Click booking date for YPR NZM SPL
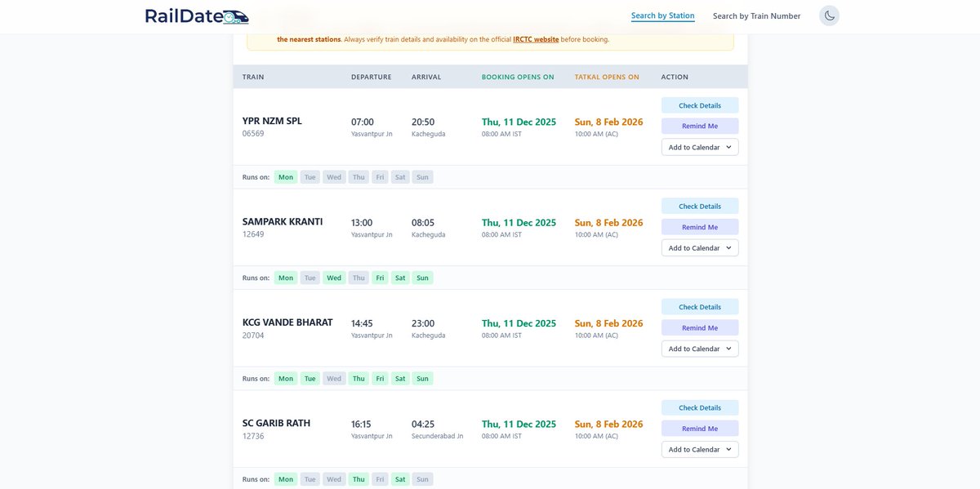This screenshot has width=980, height=489. (x=519, y=122)
